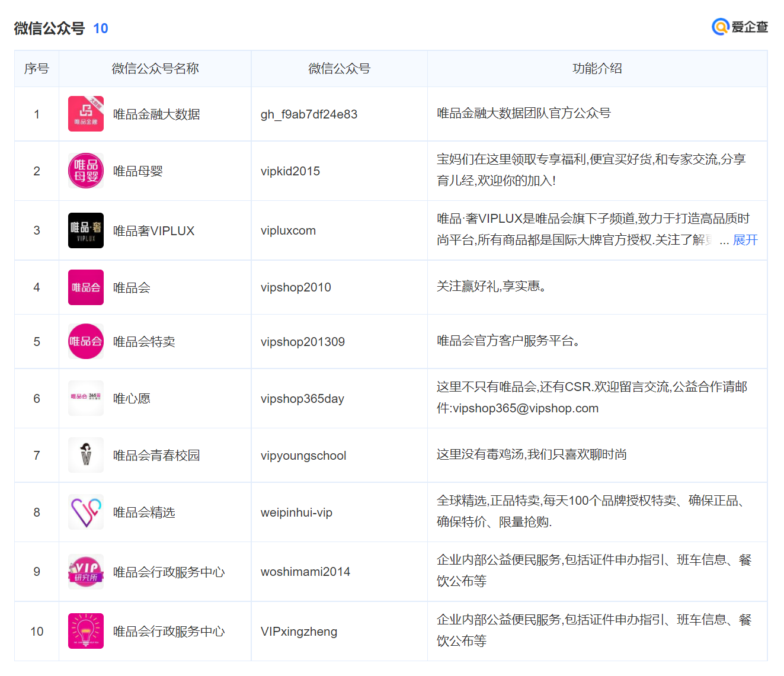This screenshot has height=676, width=784.
Task: Click the 唯品母婴 round pink logo
Action: 86,171
